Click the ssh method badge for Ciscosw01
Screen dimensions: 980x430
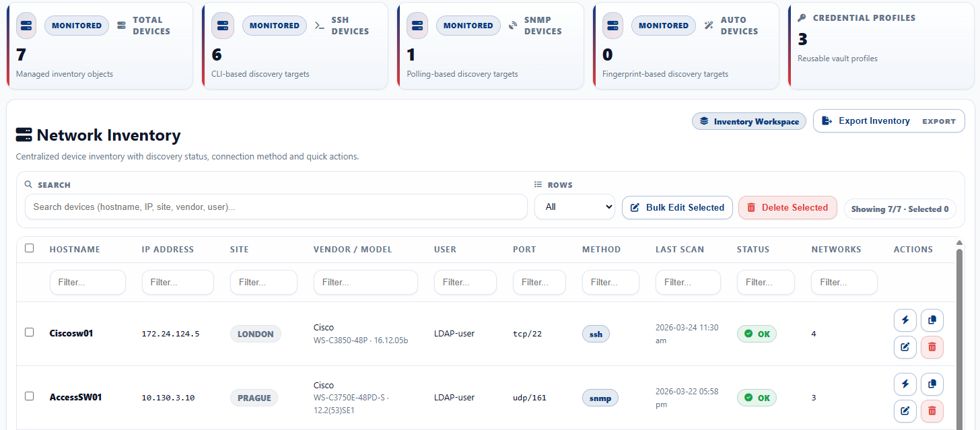tap(596, 334)
